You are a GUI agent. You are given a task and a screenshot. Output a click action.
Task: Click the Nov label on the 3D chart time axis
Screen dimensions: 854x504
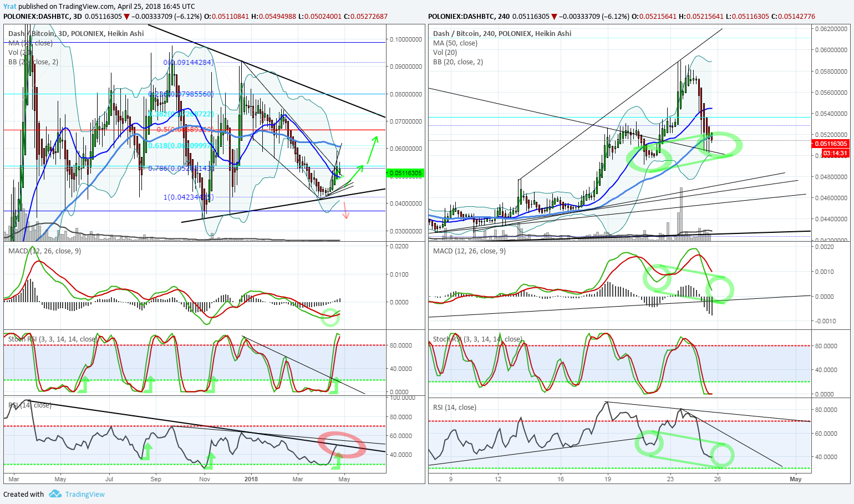click(x=205, y=479)
